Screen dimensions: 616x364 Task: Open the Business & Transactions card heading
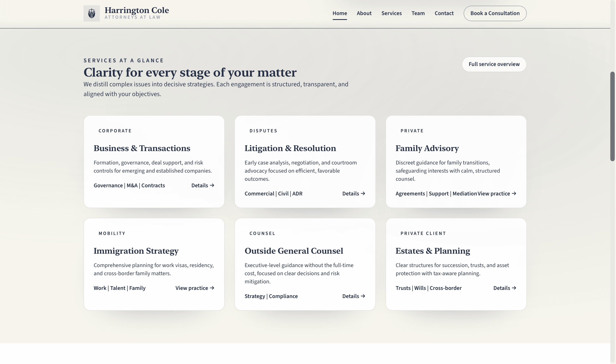(142, 148)
